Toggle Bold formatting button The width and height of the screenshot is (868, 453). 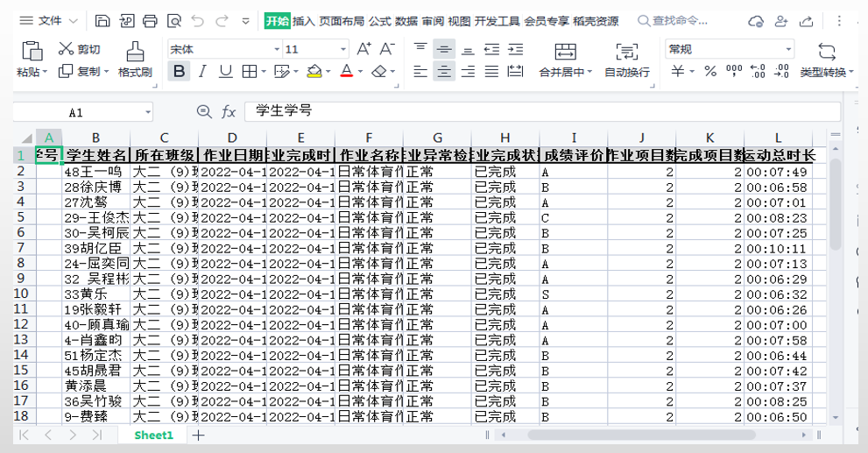(180, 72)
